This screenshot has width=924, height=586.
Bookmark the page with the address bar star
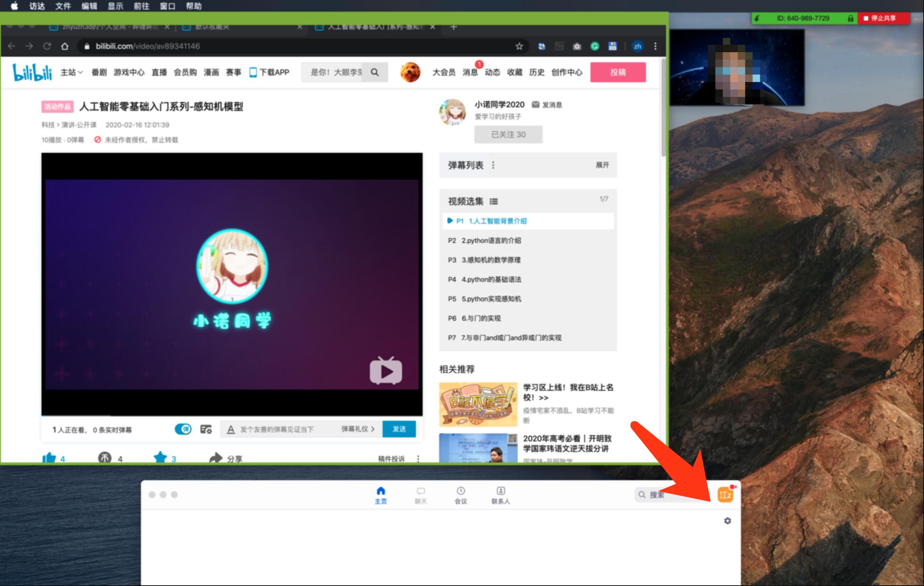(x=519, y=46)
